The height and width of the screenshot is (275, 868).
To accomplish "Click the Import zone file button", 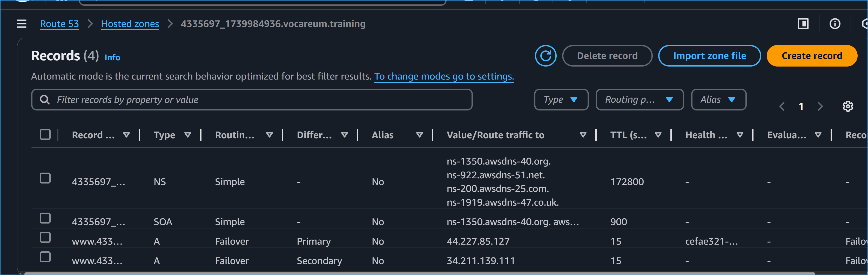I will click(x=709, y=56).
